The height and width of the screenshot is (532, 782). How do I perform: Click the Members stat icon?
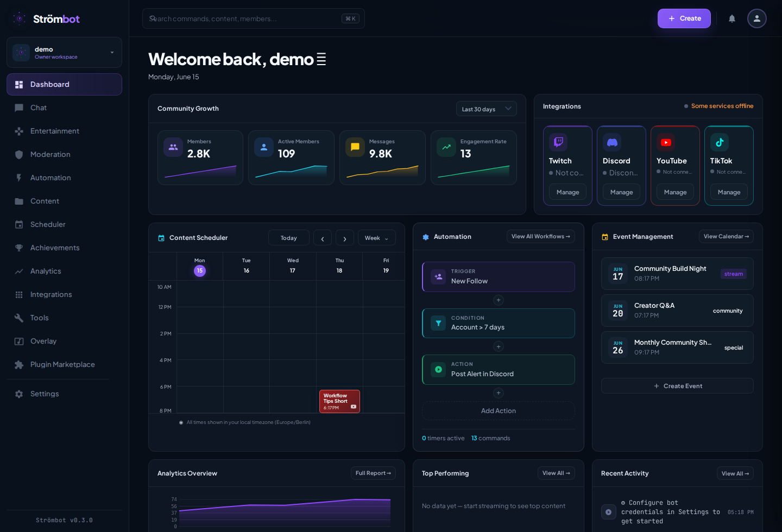pos(173,147)
